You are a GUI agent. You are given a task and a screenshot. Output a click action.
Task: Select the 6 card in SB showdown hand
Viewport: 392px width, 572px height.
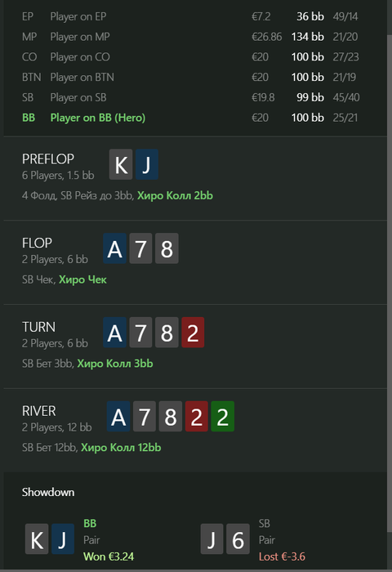(238, 538)
